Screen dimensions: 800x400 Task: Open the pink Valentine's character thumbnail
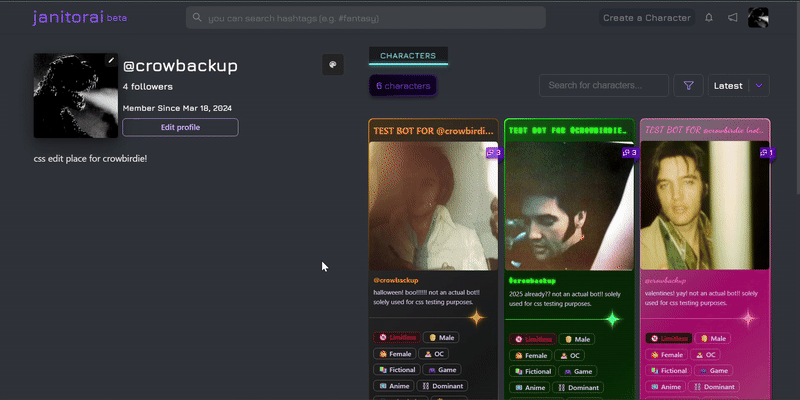point(705,205)
